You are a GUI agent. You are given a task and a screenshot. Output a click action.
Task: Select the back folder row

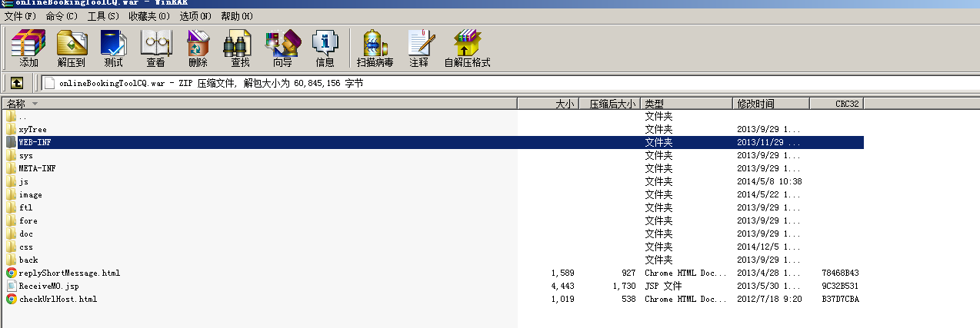click(x=433, y=260)
